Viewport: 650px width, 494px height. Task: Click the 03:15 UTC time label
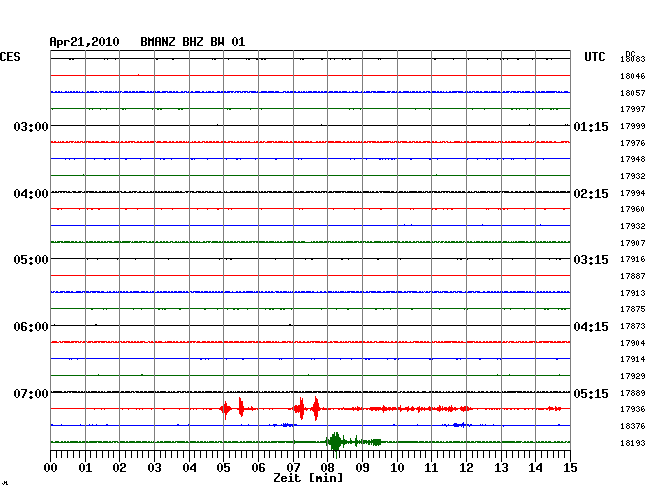click(591, 260)
